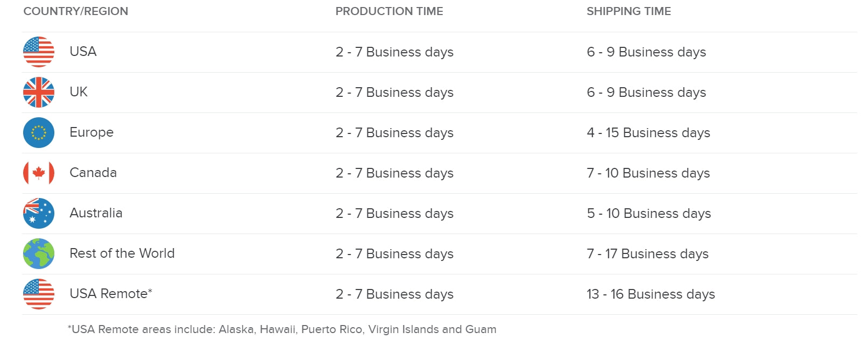Select the Europe EU stars flag icon

pyautogui.click(x=39, y=133)
